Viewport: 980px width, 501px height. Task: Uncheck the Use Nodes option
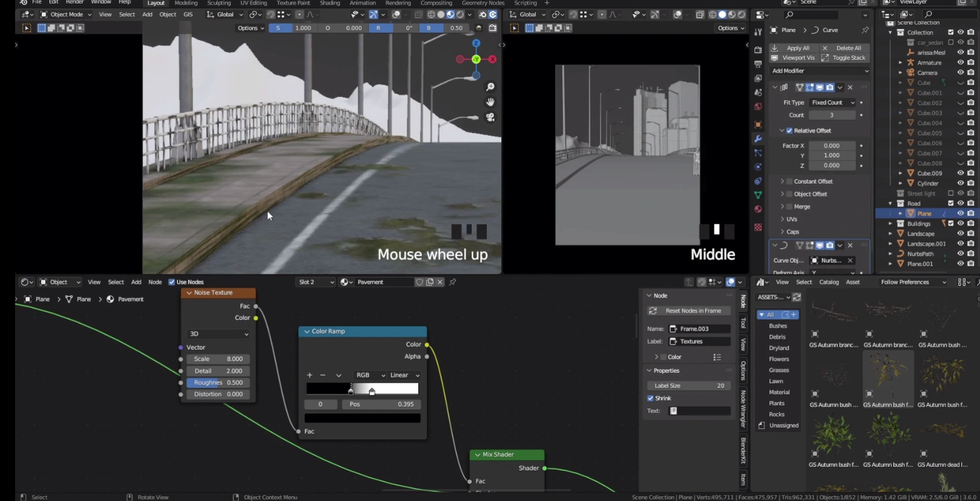(x=172, y=282)
